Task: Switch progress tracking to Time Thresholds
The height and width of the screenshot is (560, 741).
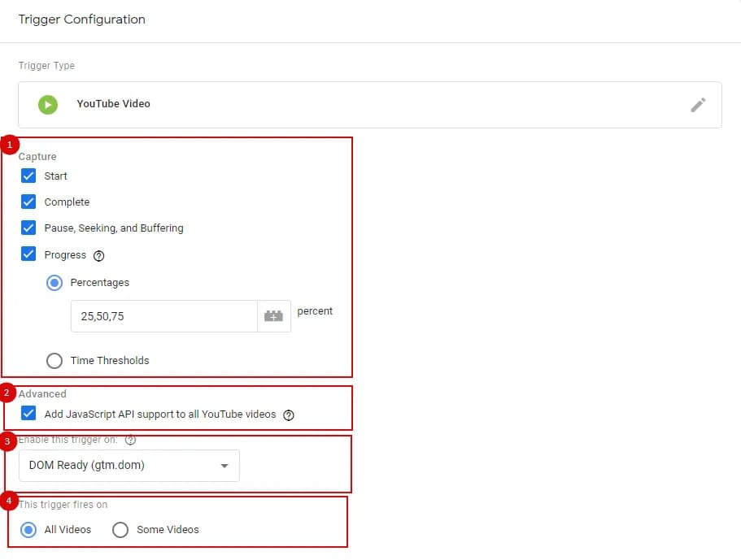Action: pyautogui.click(x=54, y=360)
